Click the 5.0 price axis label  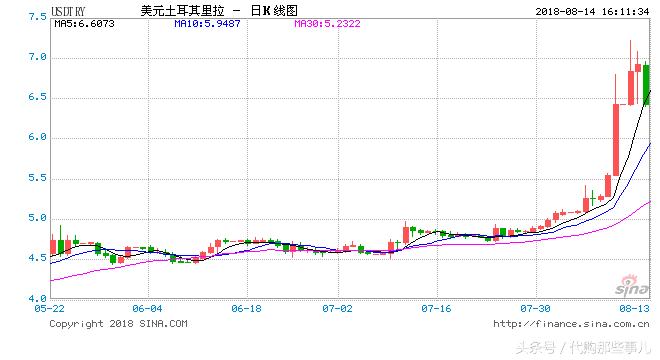[37, 218]
